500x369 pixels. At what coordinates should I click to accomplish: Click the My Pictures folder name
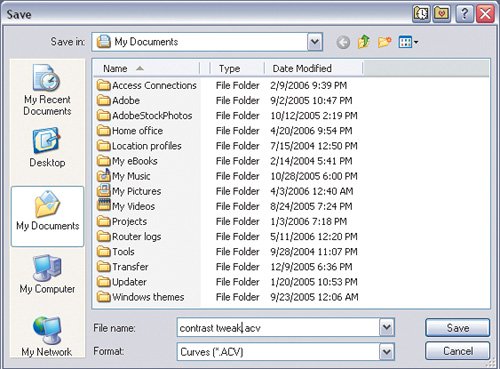click(137, 191)
